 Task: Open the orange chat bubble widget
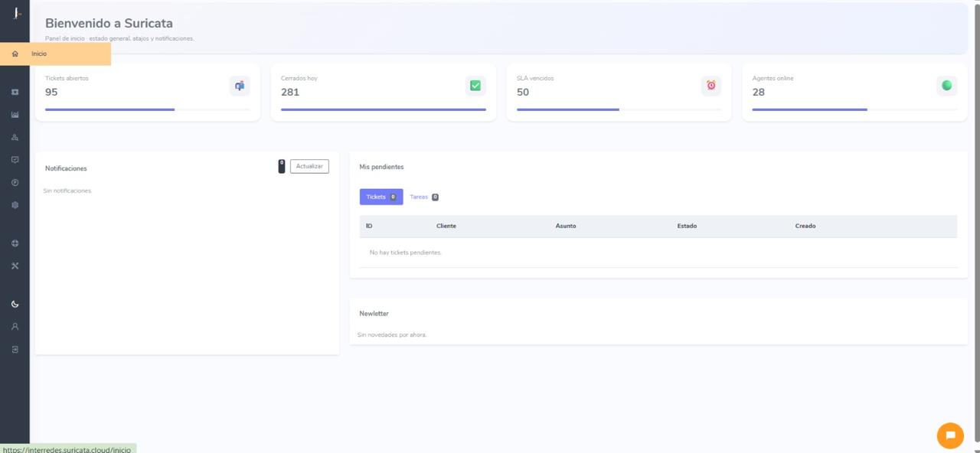tap(950, 435)
